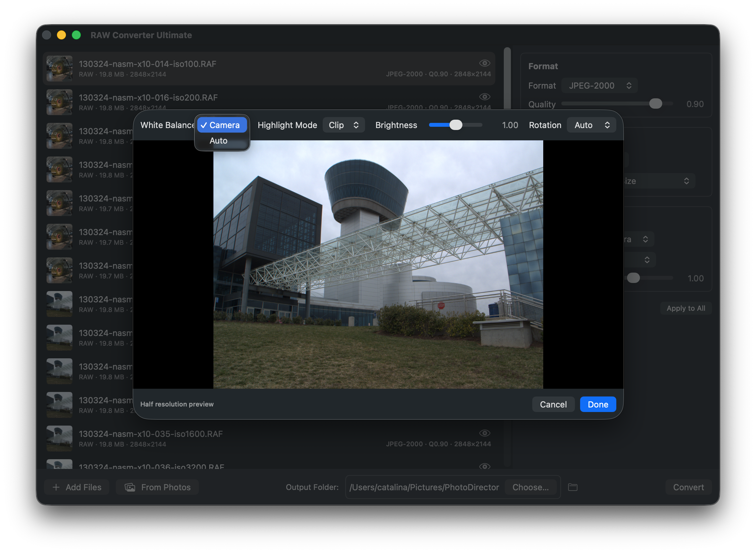Adjust the dialog Brightness slider handle
The width and height of the screenshot is (756, 553).
pos(456,125)
